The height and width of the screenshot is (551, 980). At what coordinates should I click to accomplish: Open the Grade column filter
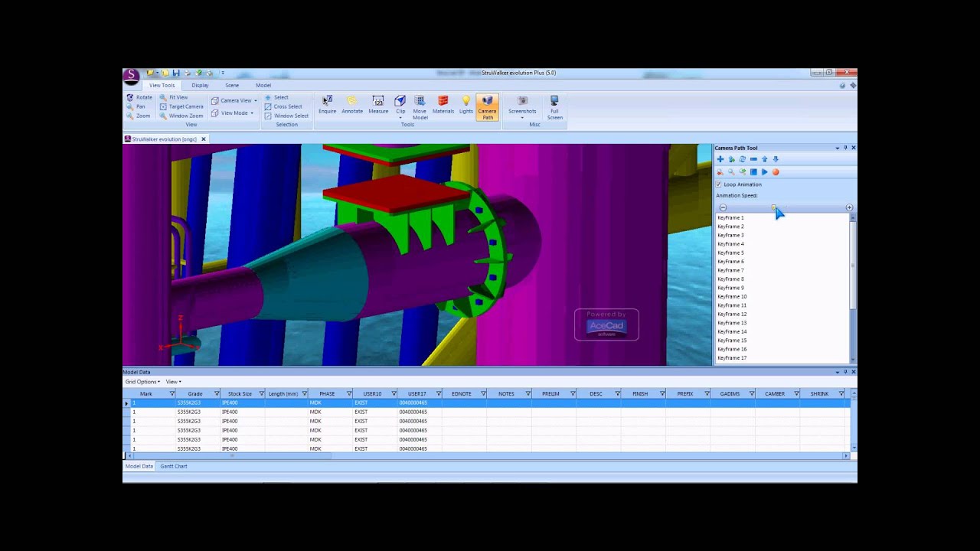click(217, 393)
